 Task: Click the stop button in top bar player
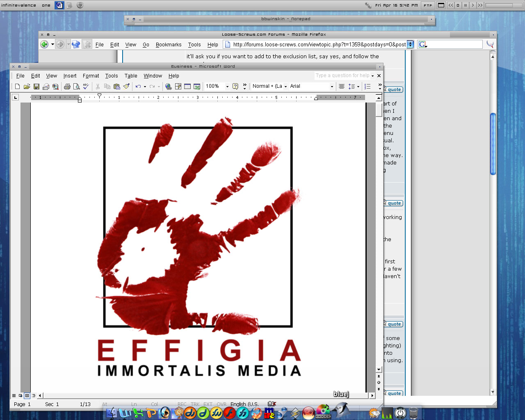coord(458,5)
